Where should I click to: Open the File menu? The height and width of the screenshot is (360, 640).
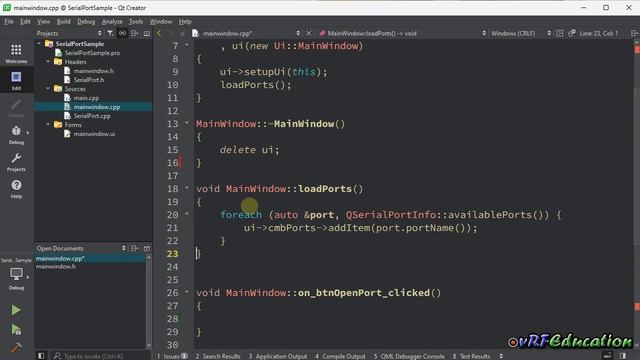(9, 21)
